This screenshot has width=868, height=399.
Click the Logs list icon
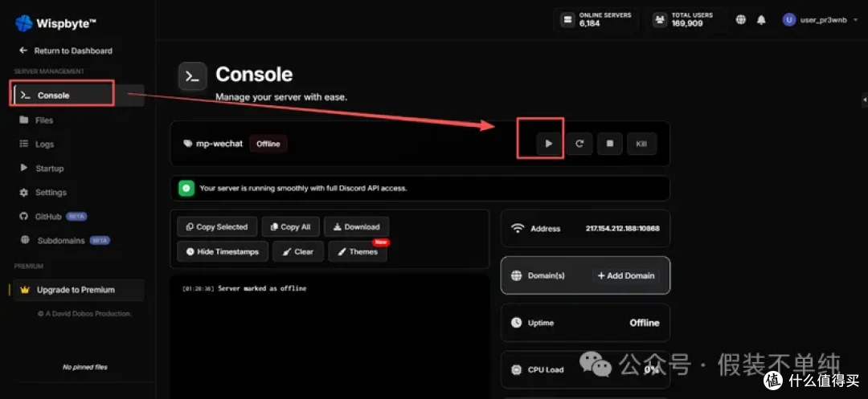click(x=24, y=144)
